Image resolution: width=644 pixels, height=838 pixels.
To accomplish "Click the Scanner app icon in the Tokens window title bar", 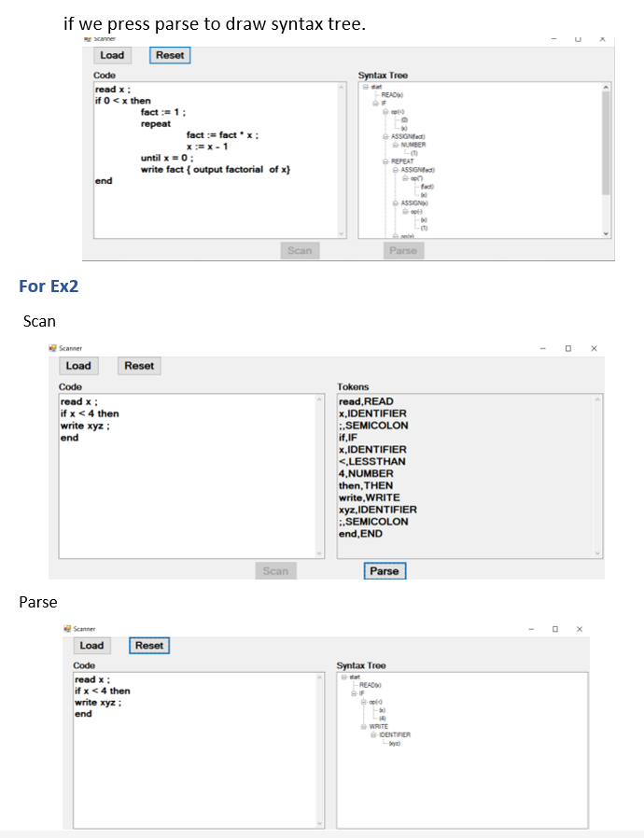I will [52, 348].
